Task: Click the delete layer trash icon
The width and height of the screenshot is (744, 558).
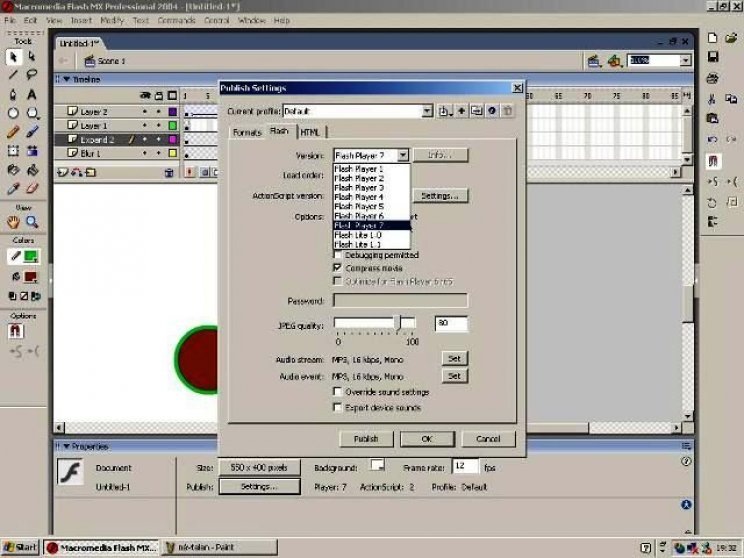Action: [x=169, y=173]
